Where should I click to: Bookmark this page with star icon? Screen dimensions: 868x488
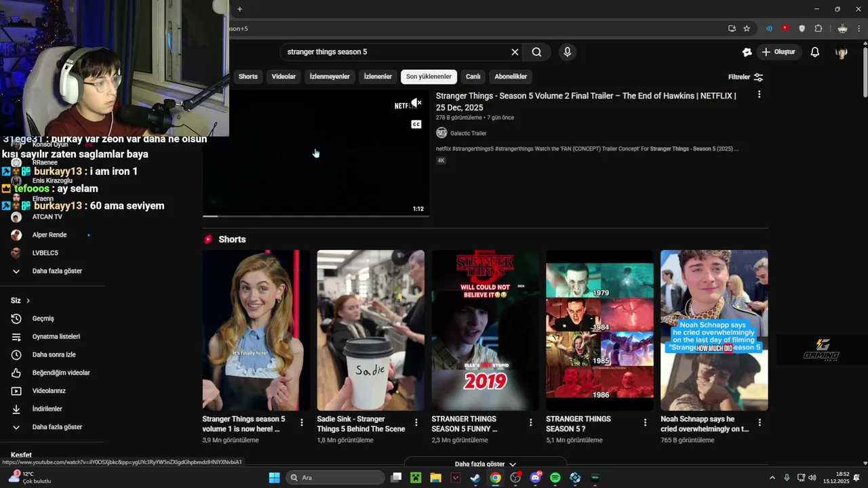coord(747,28)
